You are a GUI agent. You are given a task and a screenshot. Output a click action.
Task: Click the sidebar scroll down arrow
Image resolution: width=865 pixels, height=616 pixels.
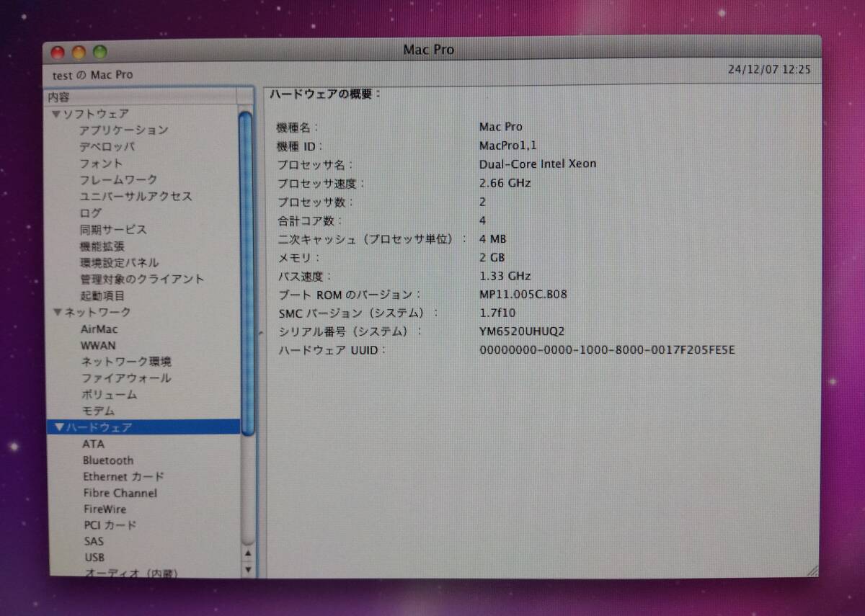click(x=249, y=570)
